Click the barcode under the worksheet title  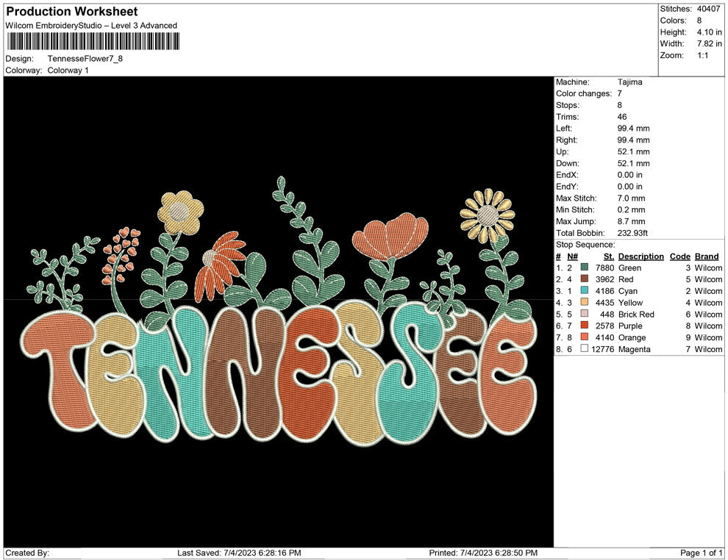pos(93,40)
